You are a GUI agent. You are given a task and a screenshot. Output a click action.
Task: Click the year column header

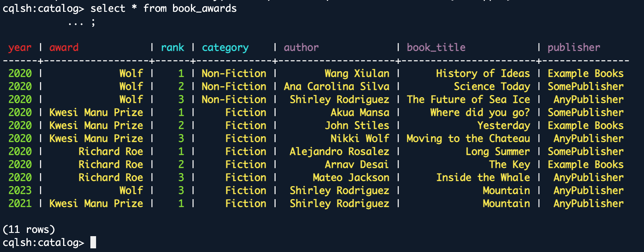tap(20, 48)
